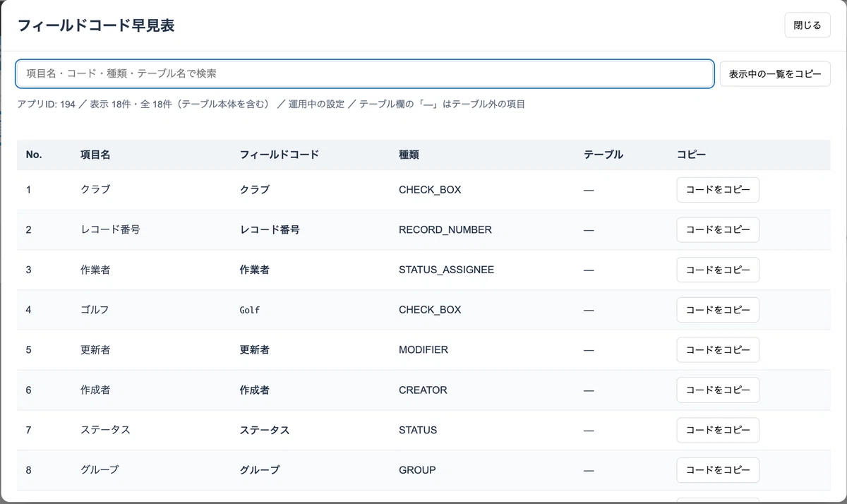Select the CHECK_BOX type in the ゴルフ row

[x=430, y=310]
